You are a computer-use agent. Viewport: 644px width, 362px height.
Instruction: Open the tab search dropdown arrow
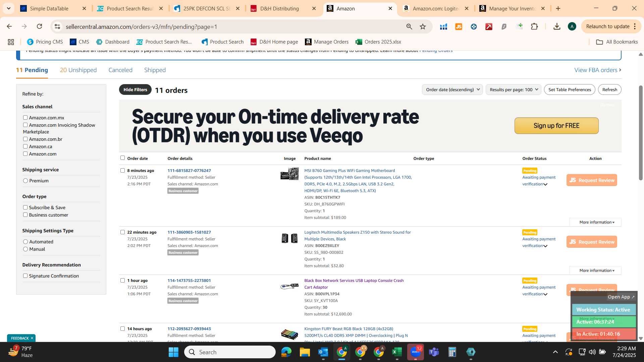(x=8, y=8)
